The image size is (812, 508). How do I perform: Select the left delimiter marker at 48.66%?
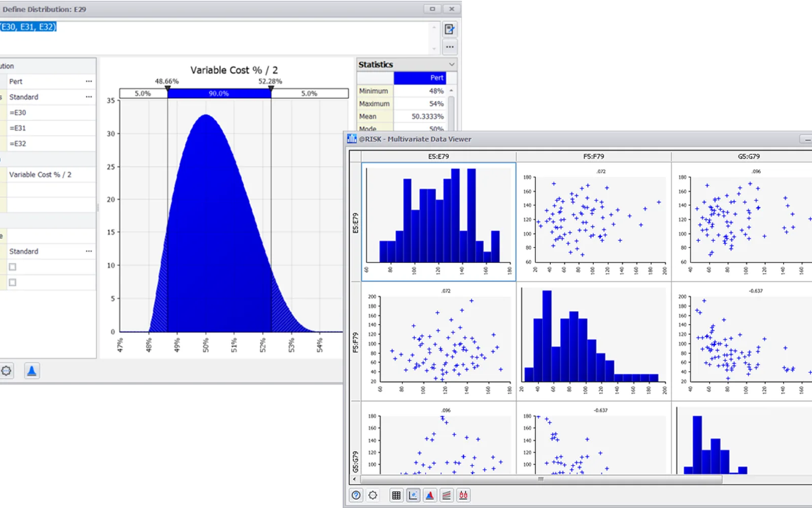pos(167,89)
